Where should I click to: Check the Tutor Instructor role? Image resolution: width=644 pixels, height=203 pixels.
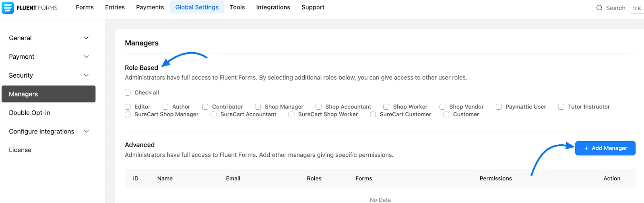561,107
